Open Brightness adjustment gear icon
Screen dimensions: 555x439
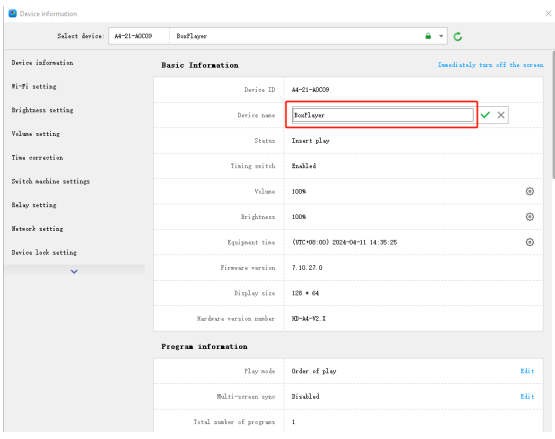tap(530, 217)
